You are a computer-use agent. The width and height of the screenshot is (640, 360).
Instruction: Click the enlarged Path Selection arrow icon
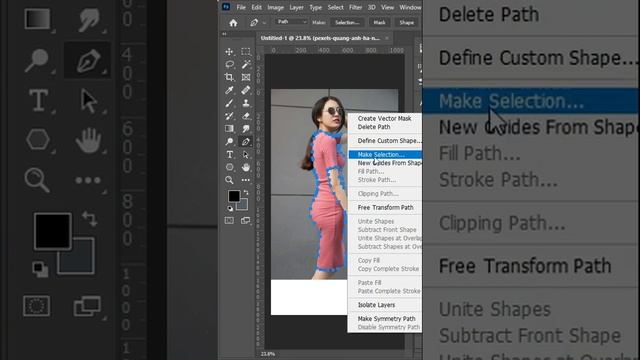point(89,101)
